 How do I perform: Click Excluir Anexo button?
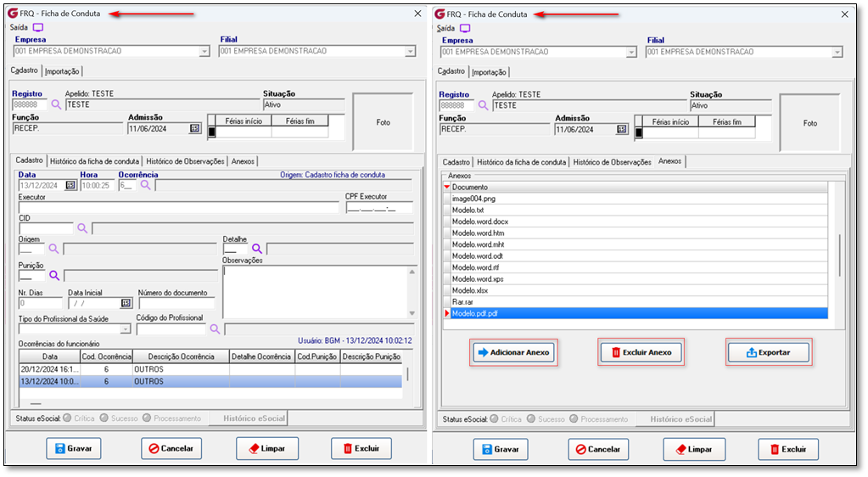point(641,352)
